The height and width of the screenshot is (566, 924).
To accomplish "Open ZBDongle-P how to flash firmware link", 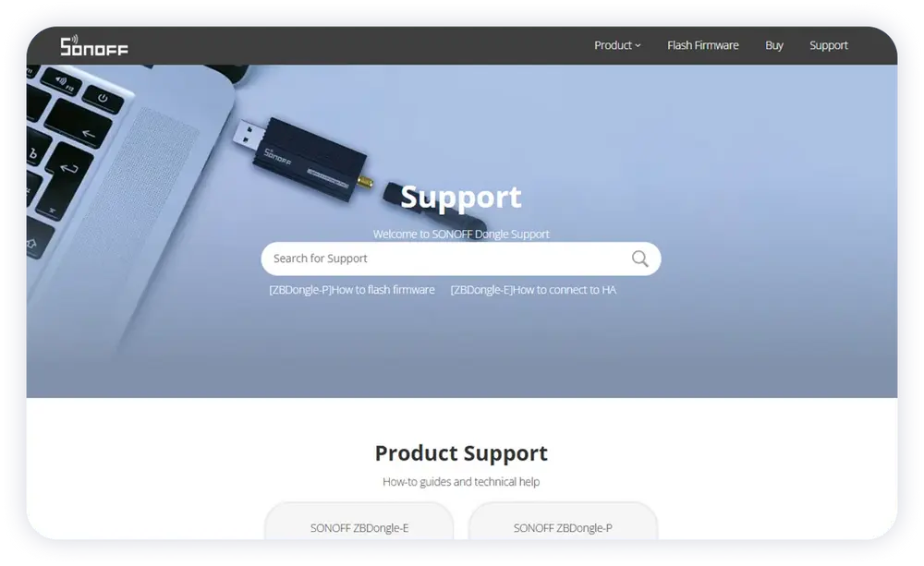I will tap(352, 290).
